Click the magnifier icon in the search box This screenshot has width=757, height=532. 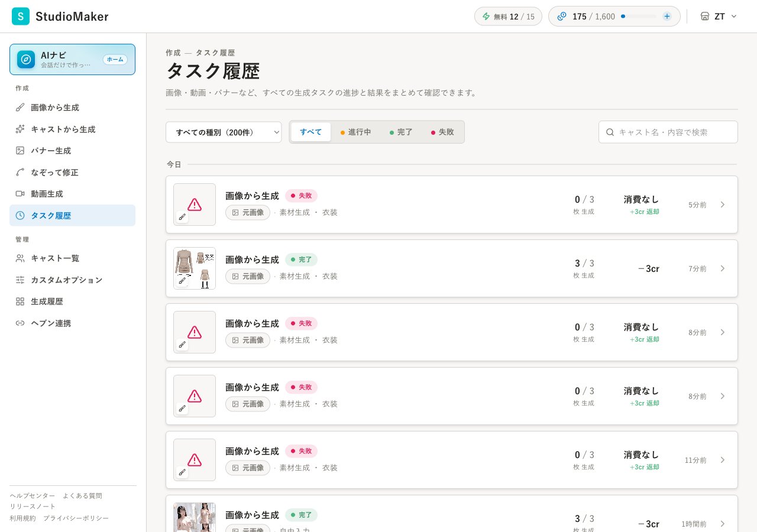(610, 132)
